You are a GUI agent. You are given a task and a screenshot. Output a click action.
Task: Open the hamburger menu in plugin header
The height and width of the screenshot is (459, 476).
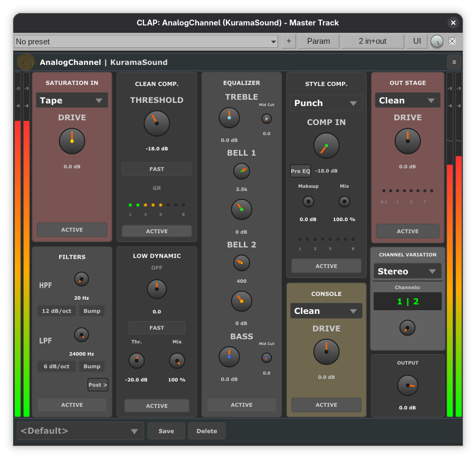pyautogui.click(x=454, y=62)
